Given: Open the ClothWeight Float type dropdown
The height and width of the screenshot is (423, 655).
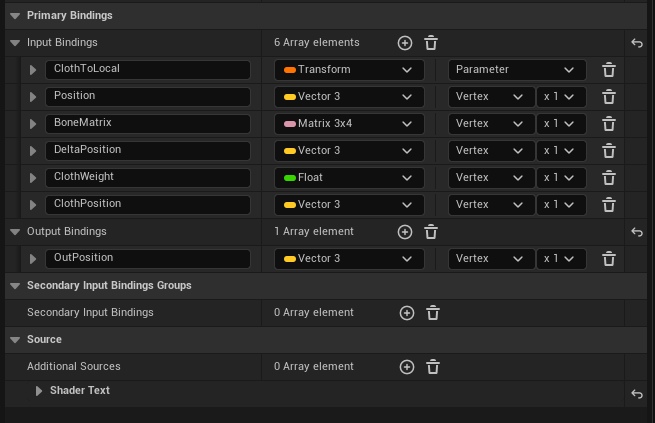Looking at the screenshot, I should point(349,178).
